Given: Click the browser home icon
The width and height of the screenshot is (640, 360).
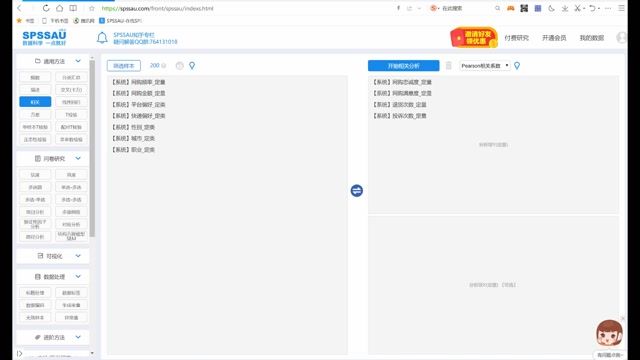Looking at the screenshot, I should point(60,8).
